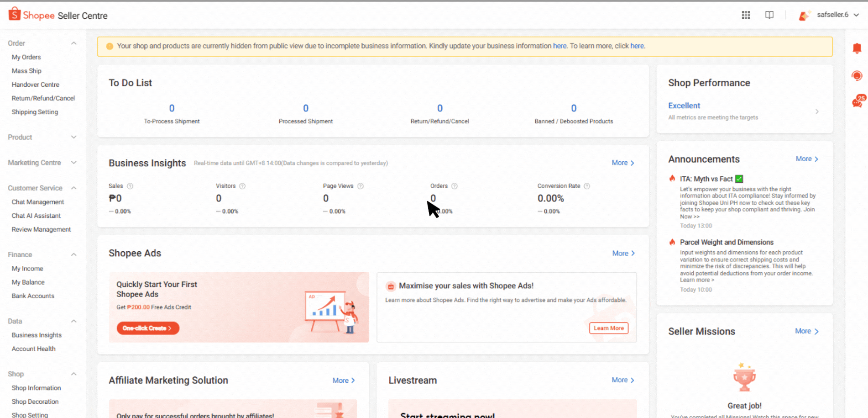Viewport: 868px width, 418px height.
Task: Open the notifications bell icon
Action: tap(857, 48)
